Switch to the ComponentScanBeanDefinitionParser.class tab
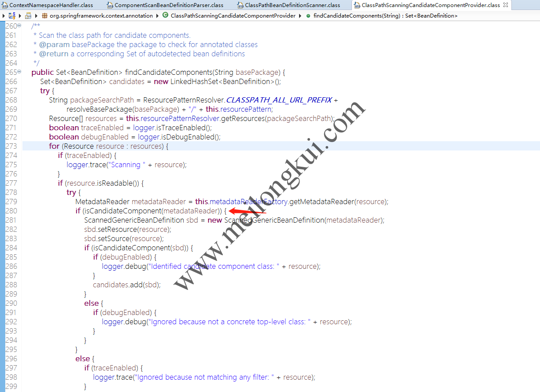Viewport: 540px width, 392px height. click(169, 5)
